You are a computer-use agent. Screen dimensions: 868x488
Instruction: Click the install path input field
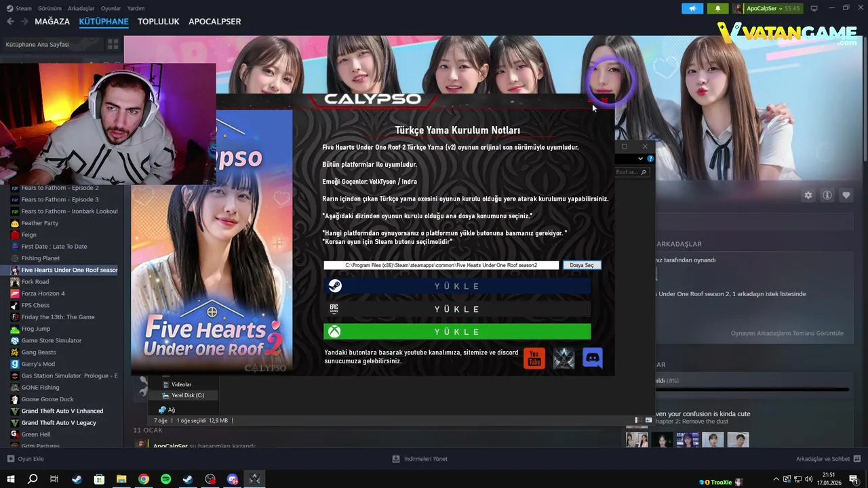[x=441, y=265]
